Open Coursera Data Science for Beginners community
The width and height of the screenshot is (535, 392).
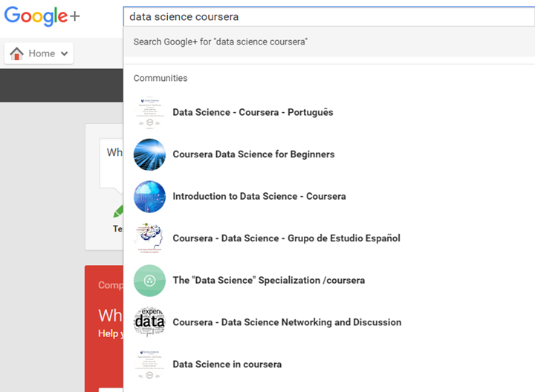point(253,154)
